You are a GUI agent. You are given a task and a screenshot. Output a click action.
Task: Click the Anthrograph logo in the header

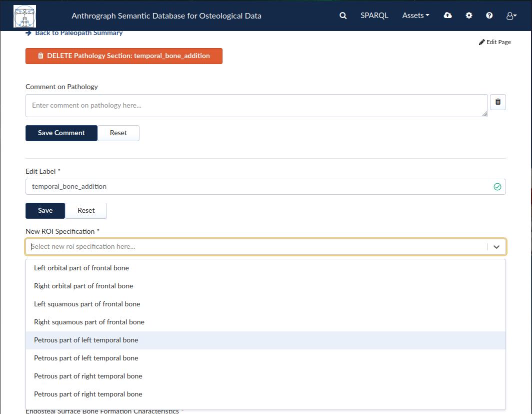tap(25, 16)
